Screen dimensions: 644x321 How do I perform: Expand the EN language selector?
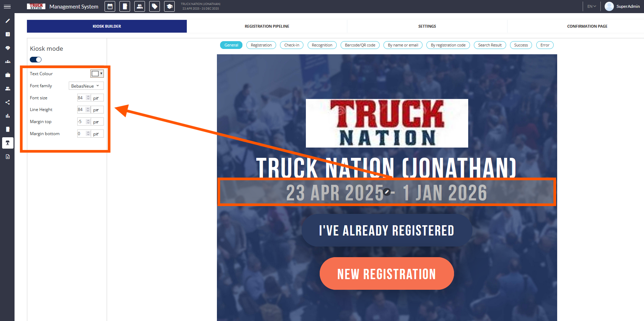coord(592,6)
